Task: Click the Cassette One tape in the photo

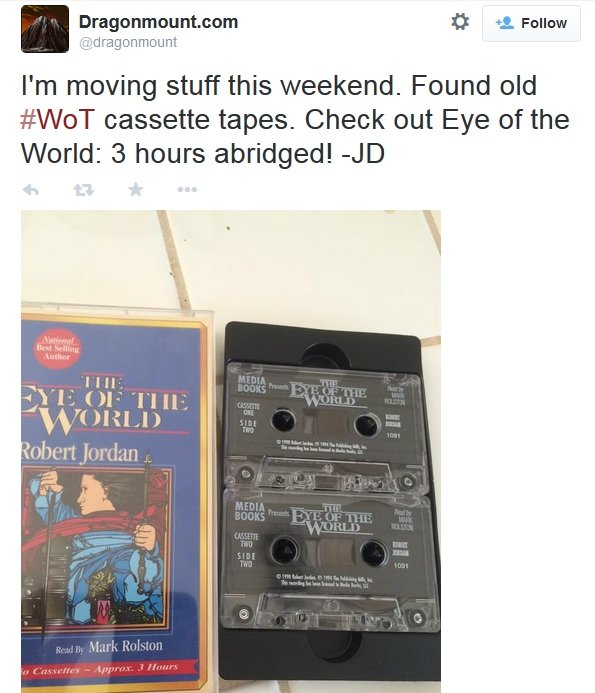Action: point(325,427)
